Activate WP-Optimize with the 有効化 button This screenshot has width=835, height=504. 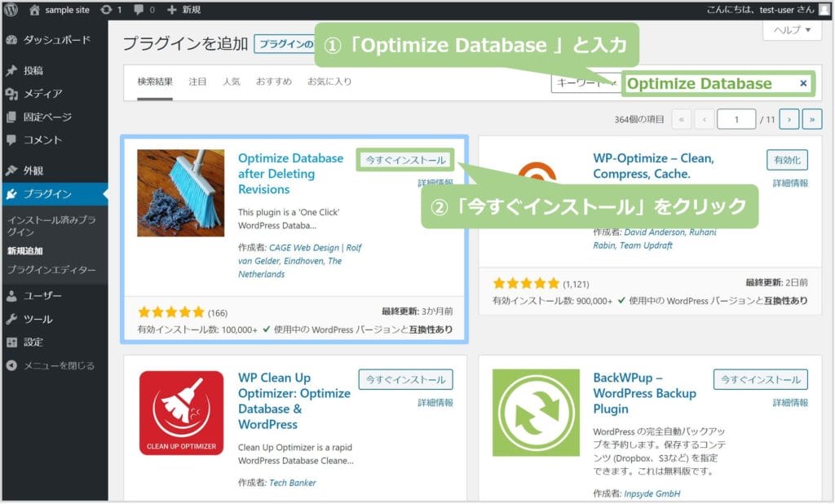[787, 160]
